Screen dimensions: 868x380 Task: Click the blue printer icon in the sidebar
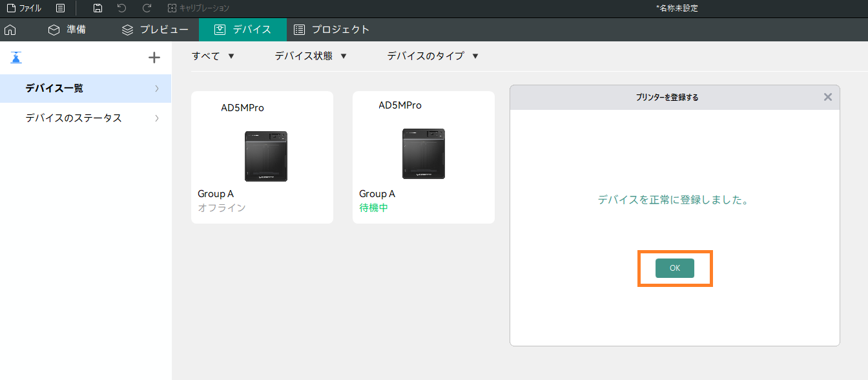pos(16,58)
